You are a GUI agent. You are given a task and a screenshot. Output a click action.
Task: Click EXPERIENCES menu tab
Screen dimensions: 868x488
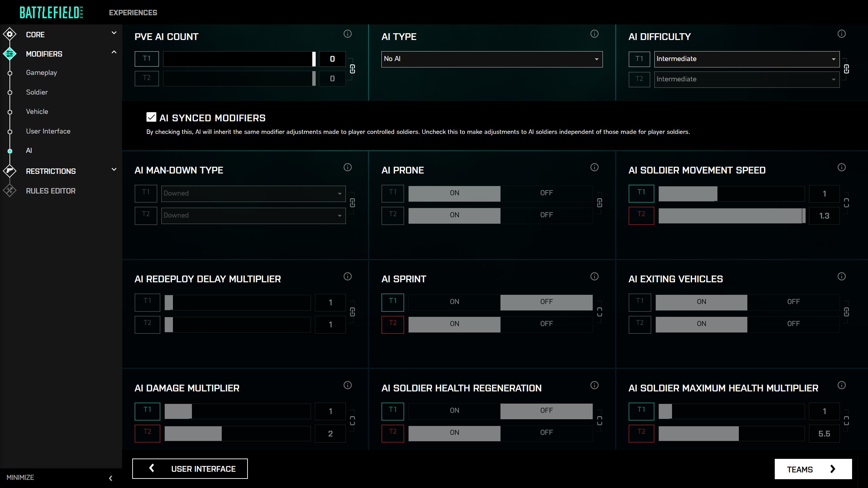pyautogui.click(x=133, y=13)
